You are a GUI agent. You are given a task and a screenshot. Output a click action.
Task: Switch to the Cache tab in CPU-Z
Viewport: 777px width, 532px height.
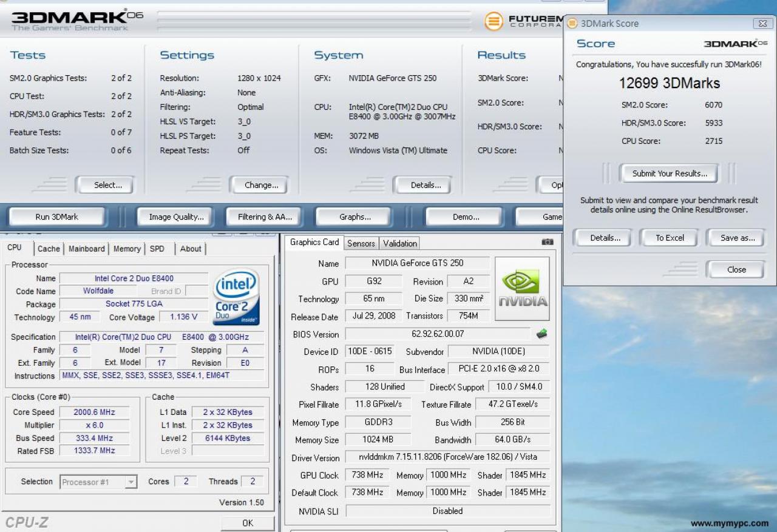[49, 249]
